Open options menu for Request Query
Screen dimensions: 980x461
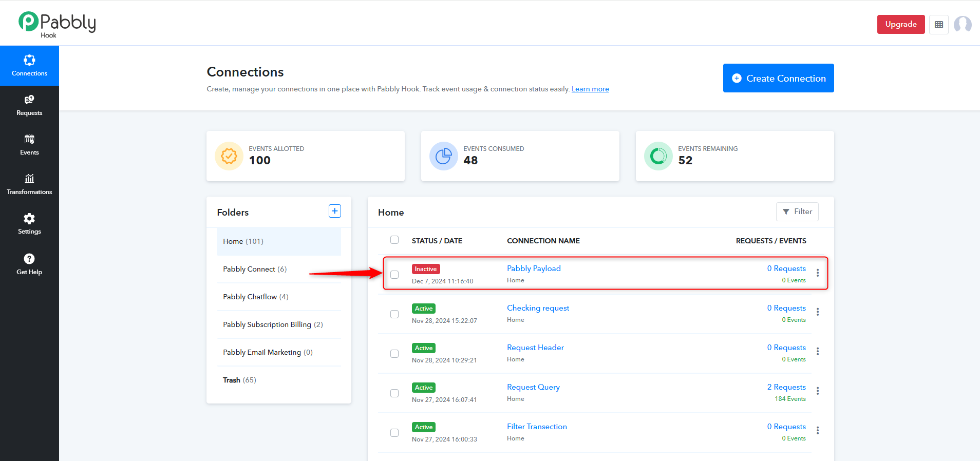(x=818, y=391)
